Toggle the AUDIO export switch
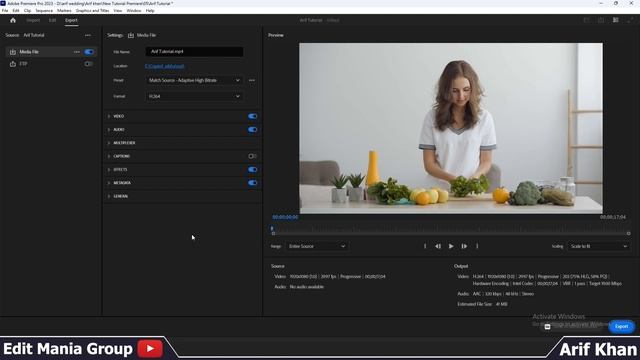This screenshot has height=360, width=640. coord(253,130)
